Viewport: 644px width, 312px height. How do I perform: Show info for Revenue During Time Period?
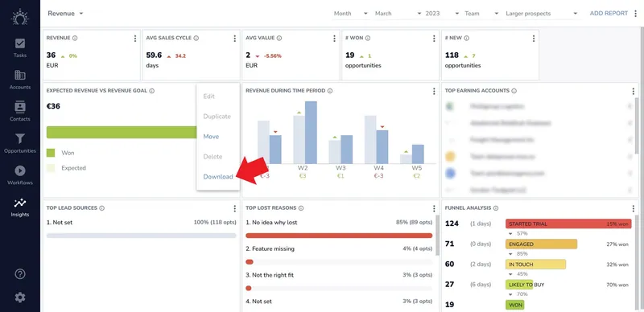point(330,91)
